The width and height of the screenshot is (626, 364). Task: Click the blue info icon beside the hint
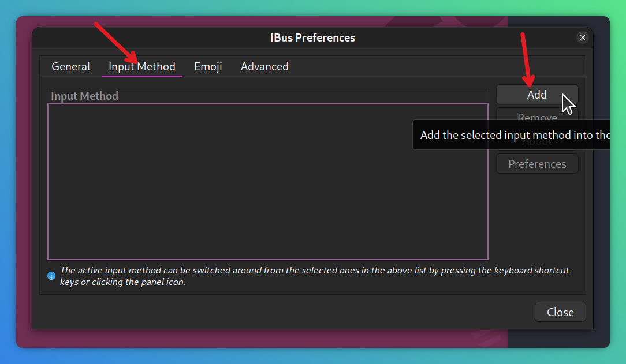[51, 276]
